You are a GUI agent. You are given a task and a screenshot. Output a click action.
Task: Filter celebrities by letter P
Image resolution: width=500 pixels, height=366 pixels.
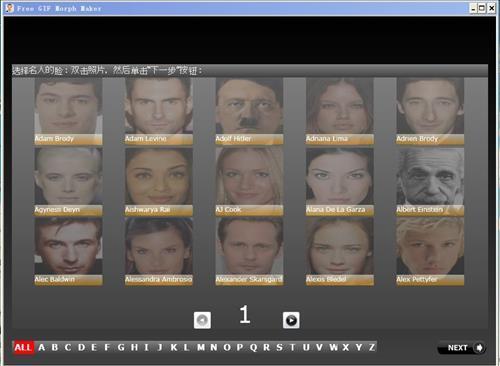(x=240, y=347)
